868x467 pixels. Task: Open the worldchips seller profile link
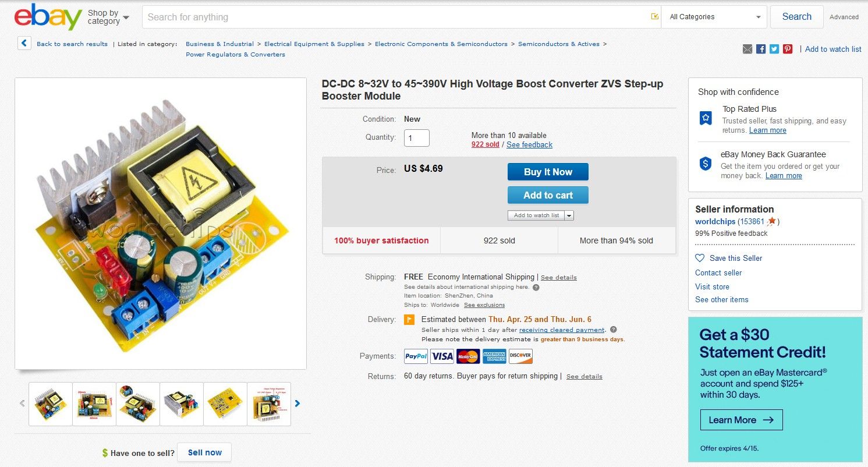[x=715, y=221]
